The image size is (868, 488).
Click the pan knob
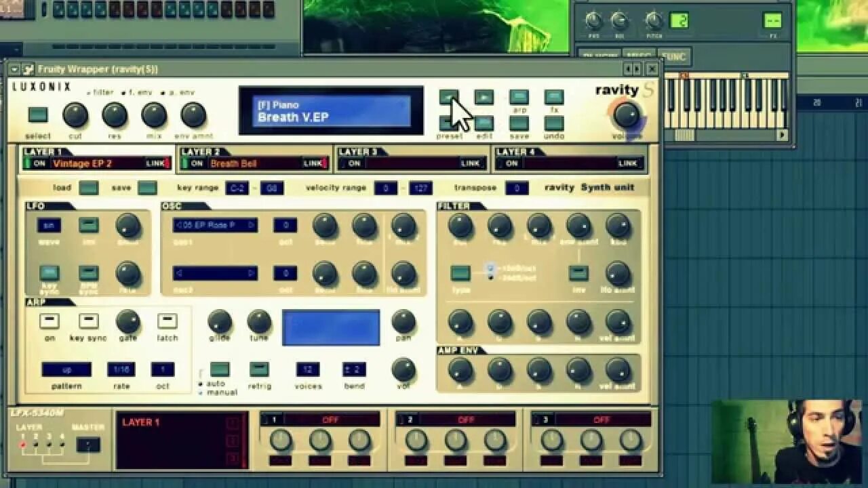[403, 321]
